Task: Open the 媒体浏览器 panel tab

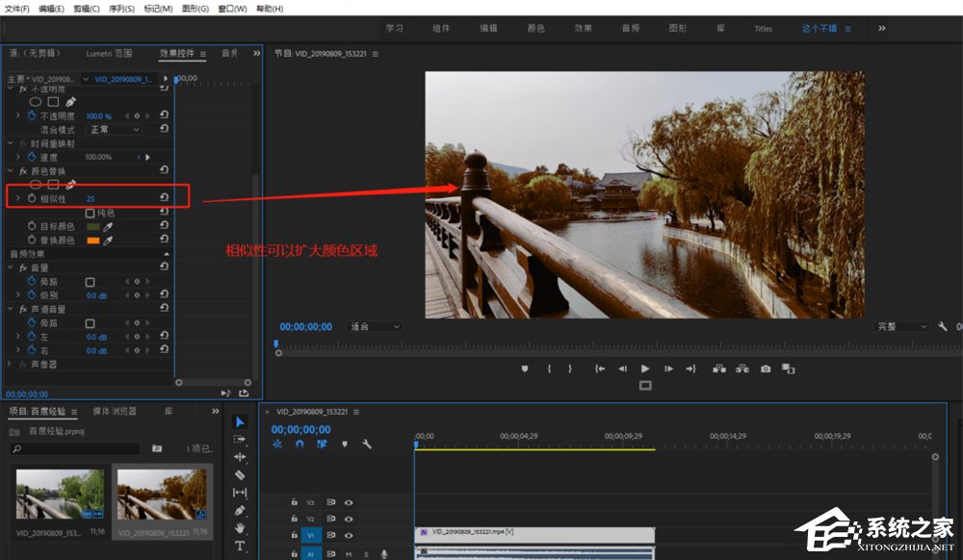Action: click(x=115, y=411)
